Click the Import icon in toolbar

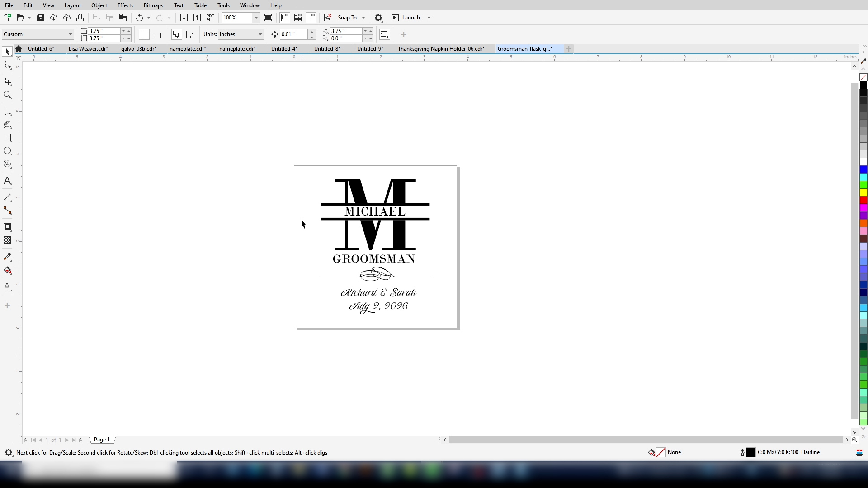[x=184, y=18]
